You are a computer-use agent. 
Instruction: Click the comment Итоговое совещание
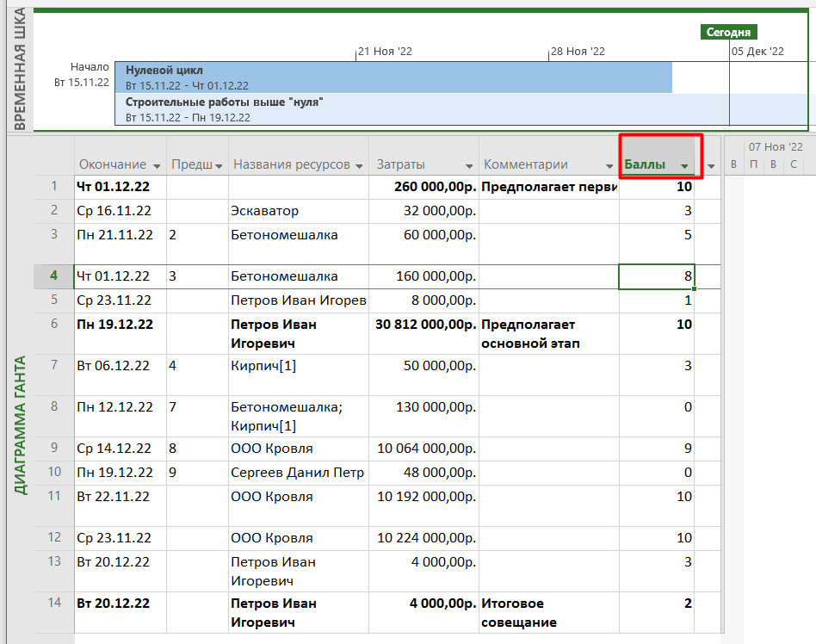pos(548,613)
